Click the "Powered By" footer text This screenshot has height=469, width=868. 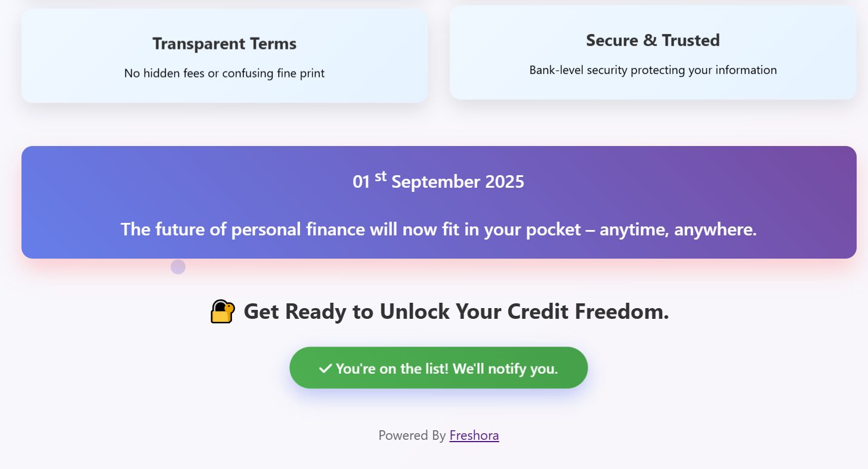coord(412,436)
